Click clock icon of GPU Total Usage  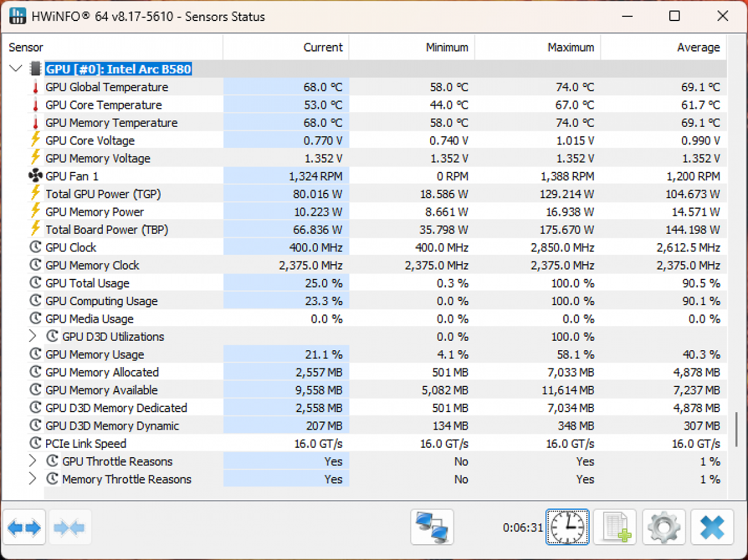tap(36, 283)
